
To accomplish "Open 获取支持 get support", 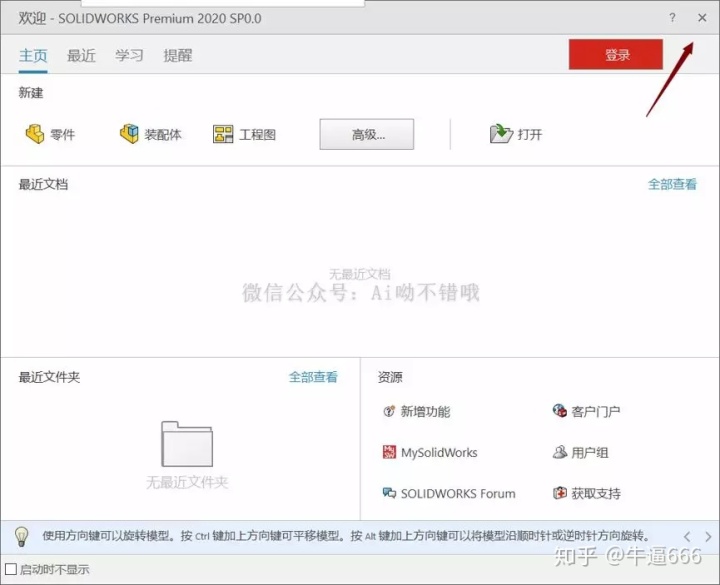I will point(586,494).
